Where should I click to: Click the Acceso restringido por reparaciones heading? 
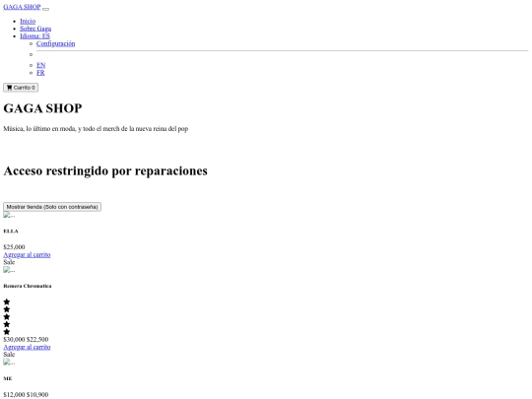pyautogui.click(x=105, y=170)
